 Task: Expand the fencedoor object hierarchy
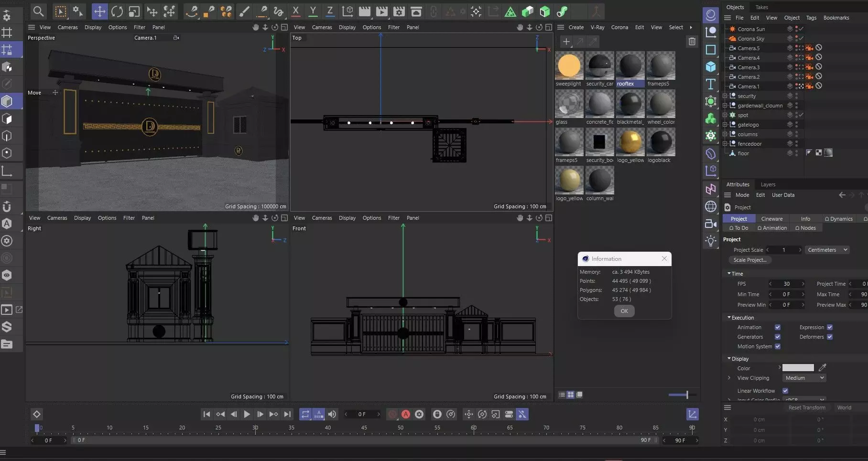725,144
